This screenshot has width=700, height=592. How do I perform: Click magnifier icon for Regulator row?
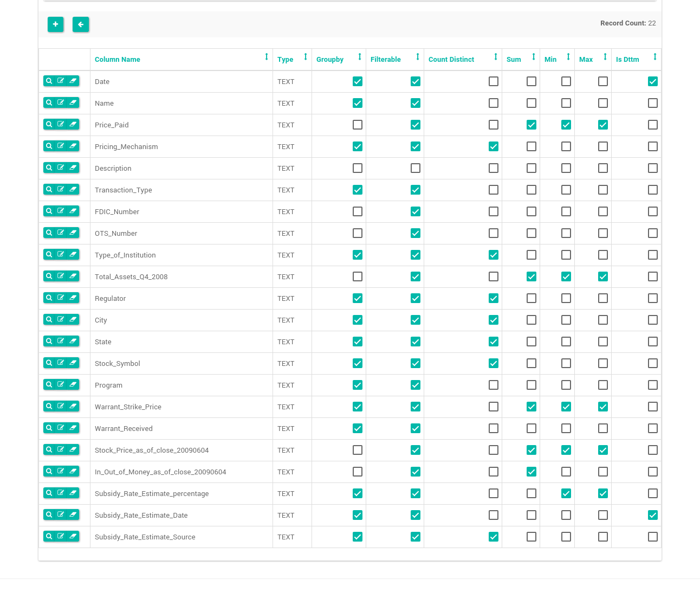[49, 298]
